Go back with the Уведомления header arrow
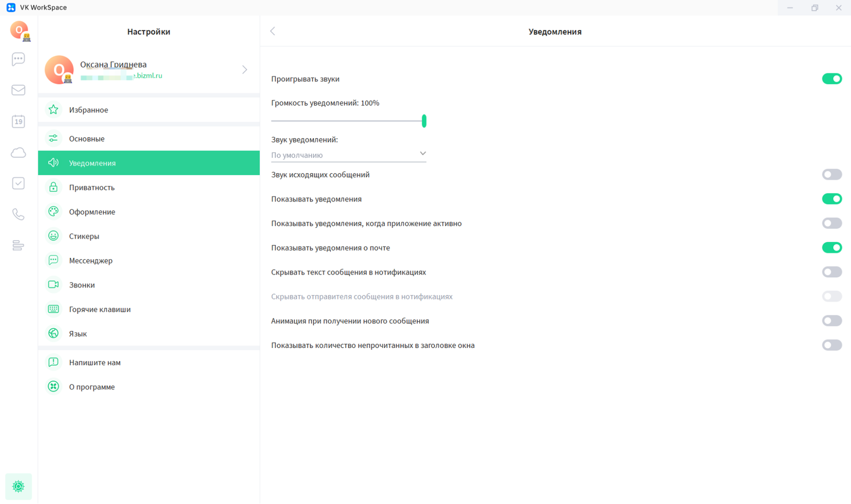This screenshot has width=851, height=504. coord(273,31)
